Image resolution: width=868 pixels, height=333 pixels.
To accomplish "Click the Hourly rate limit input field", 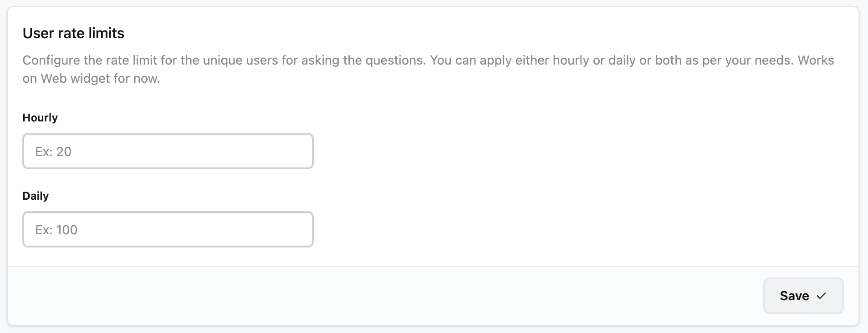I will 168,151.
